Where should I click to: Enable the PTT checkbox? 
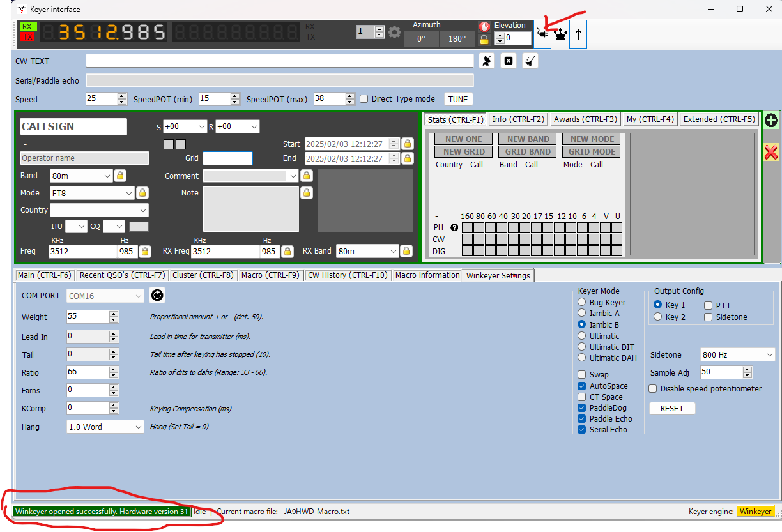tap(709, 306)
